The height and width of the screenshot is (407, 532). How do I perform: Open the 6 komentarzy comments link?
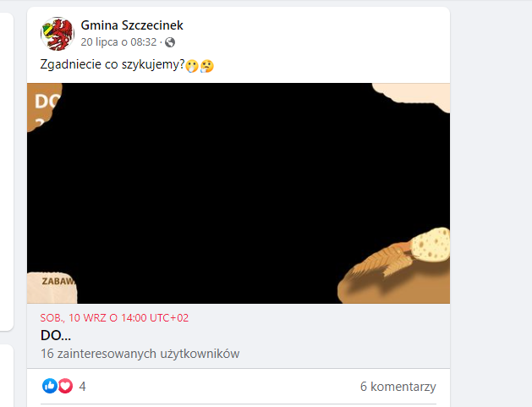pos(398,387)
